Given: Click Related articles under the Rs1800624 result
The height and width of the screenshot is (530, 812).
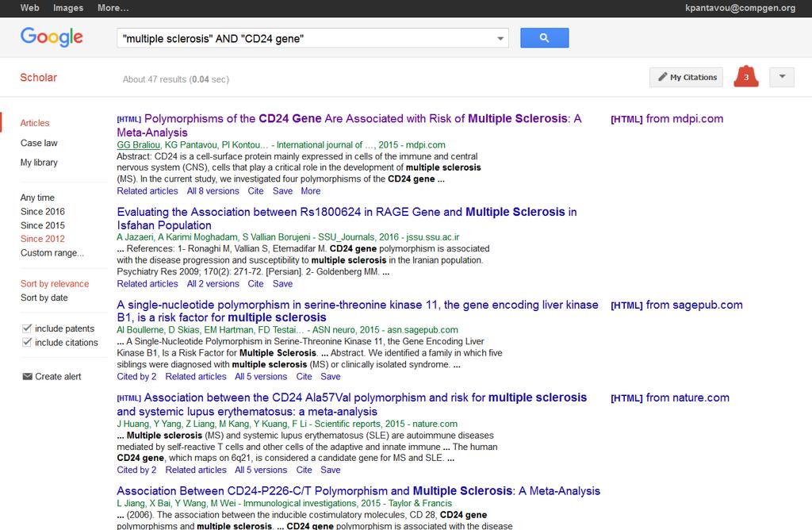Looking at the screenshot, I should 147,283.
